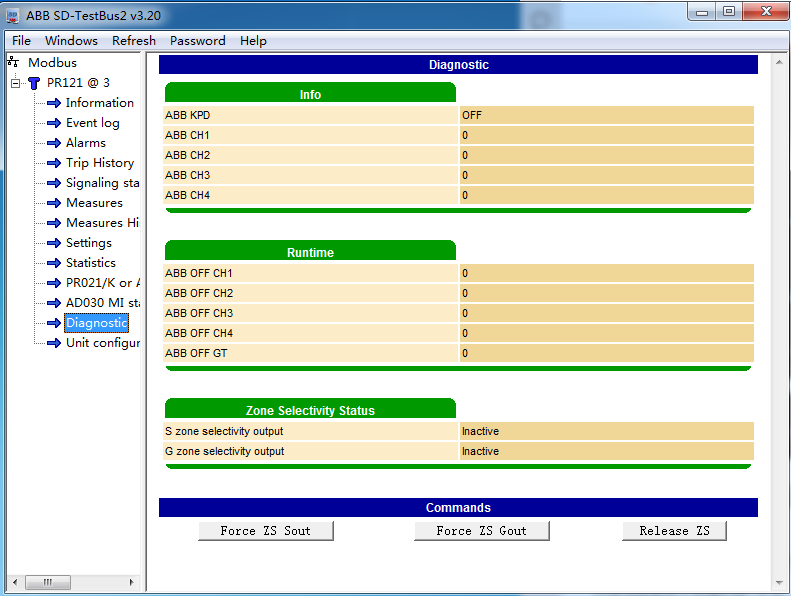Viewport: 791px width, 596px height.
Task: Click the Runtime section header
Action: tap(310, 251)
